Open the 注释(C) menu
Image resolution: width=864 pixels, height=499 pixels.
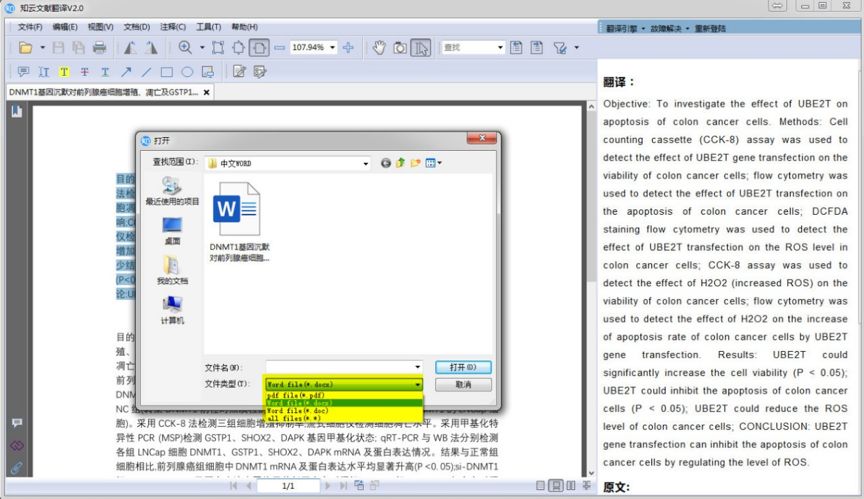click(173, 27)
